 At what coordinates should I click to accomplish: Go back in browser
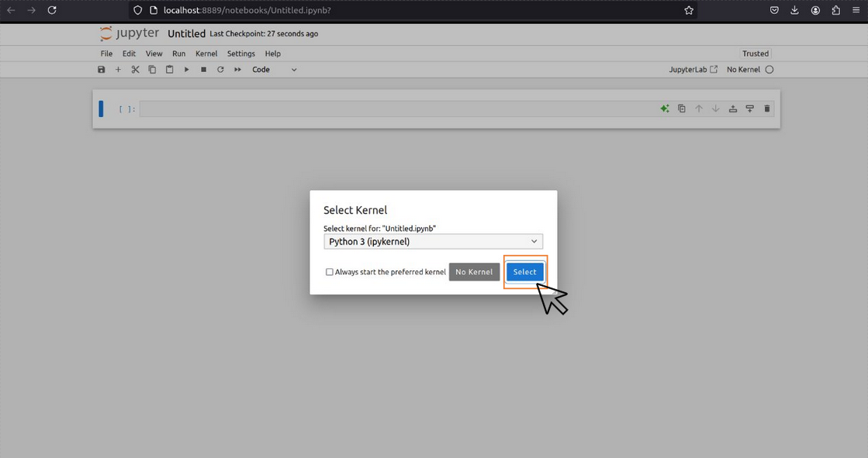pyautogui.click(x=11, y=10)
